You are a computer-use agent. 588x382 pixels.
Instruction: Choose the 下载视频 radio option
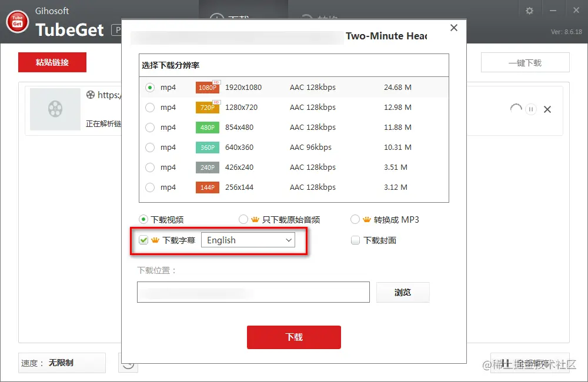pos(143,219)
